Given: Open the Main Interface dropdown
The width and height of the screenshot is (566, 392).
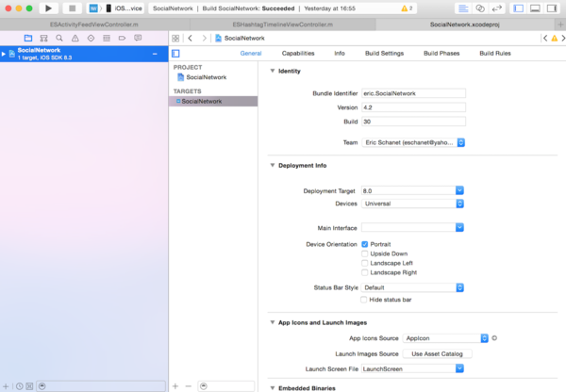Looking at the screenshot, I should [x=459, y=227].
